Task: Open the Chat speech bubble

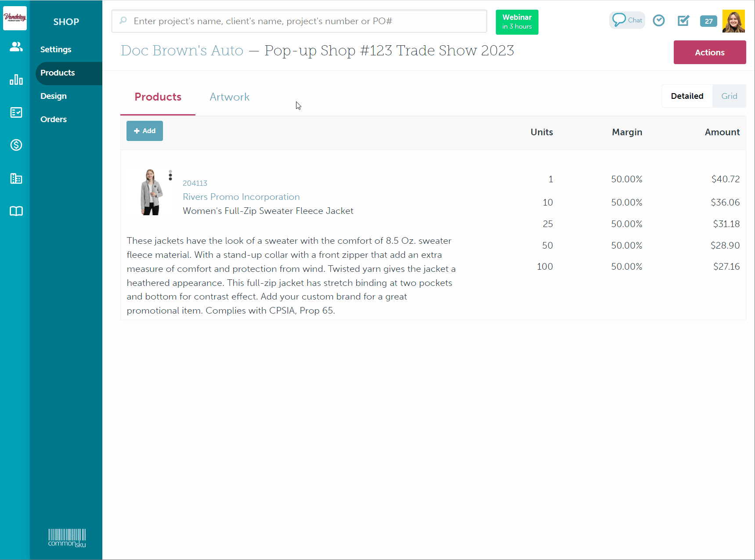Action: pyautogui.click(x=627, y=20)
